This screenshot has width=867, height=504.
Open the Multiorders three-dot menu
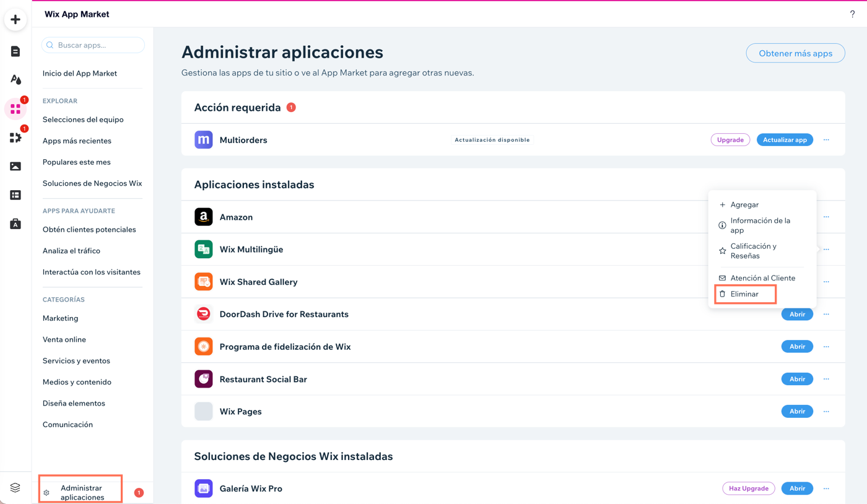point(826,139)
